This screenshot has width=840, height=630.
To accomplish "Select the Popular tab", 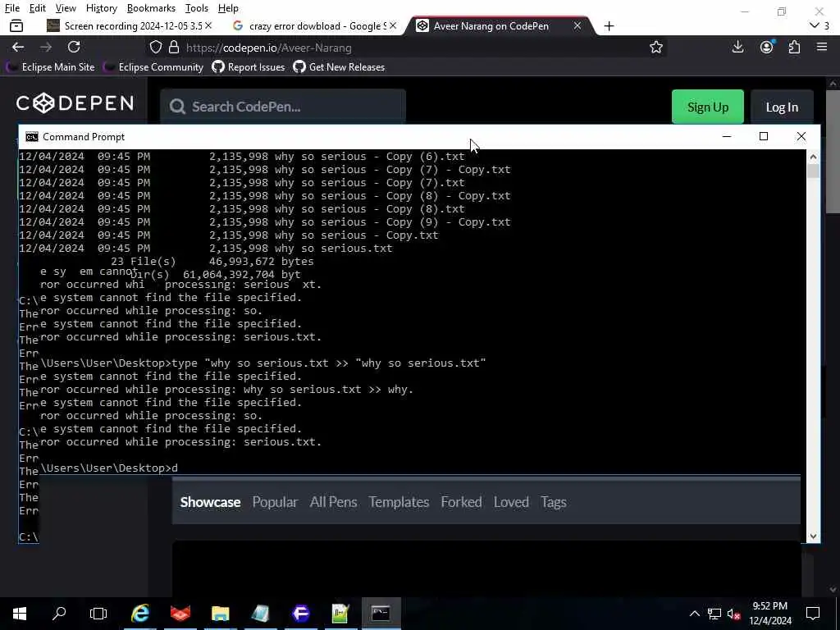I will tap(275, 502).
